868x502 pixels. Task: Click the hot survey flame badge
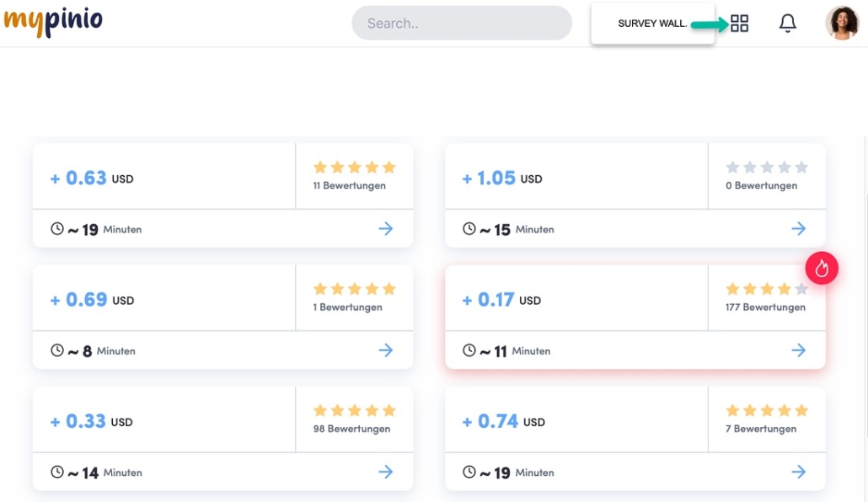coord(822,268)
